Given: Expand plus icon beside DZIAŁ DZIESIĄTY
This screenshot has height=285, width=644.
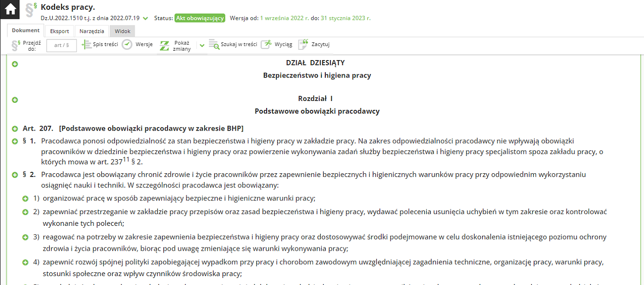Looking at the screenshot, I should pos(15,64).
